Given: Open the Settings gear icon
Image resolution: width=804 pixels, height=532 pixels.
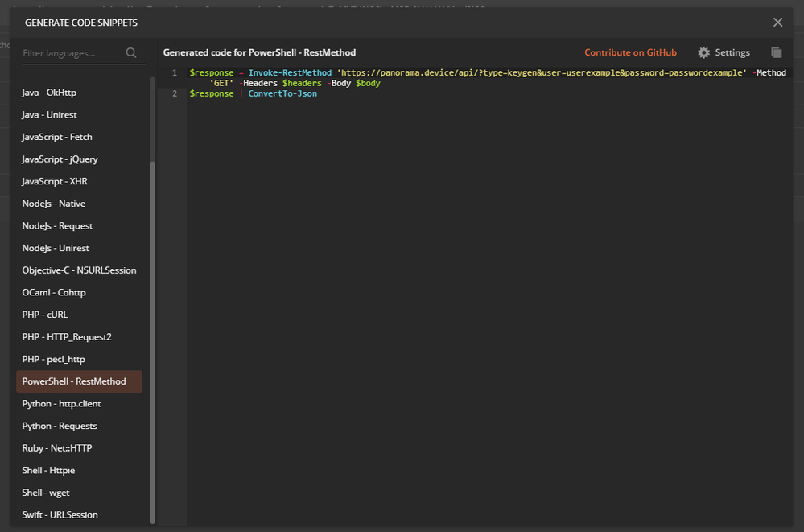Looking at the screenshot, I should click(704, 52).
